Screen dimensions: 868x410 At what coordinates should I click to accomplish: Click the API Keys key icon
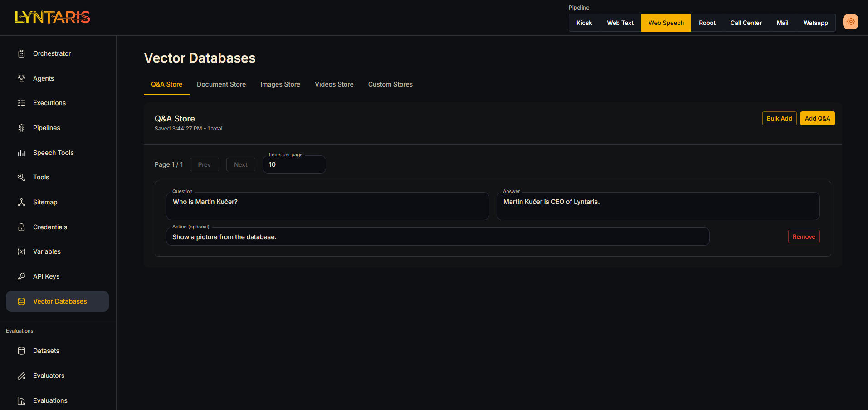point(21,276)
